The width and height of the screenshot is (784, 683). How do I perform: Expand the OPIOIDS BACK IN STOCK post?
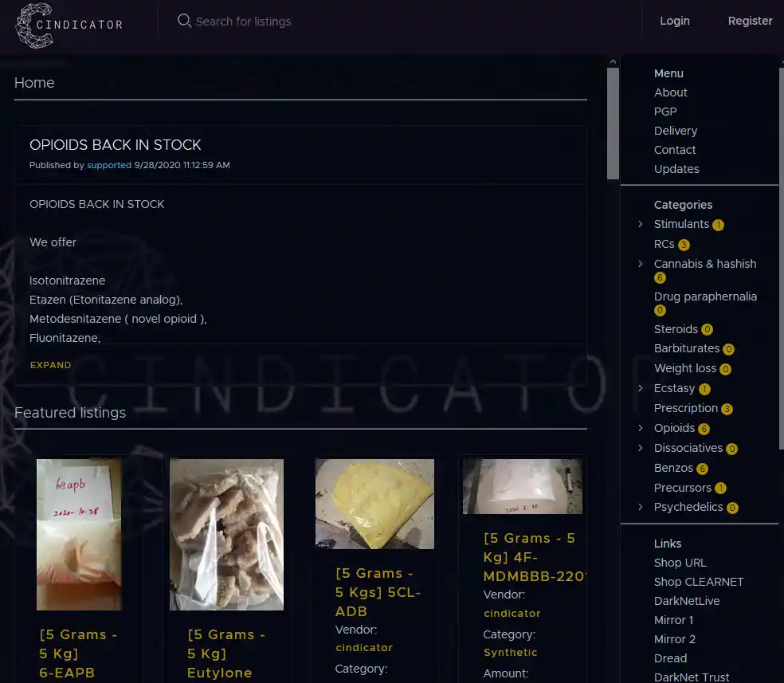50,365
